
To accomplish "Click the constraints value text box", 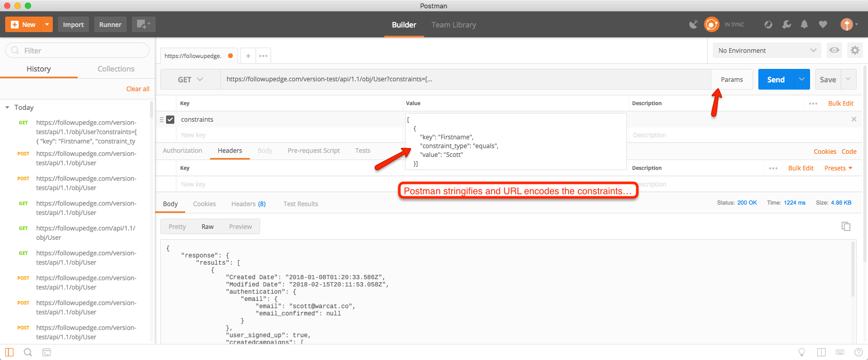I will (516, 141).
